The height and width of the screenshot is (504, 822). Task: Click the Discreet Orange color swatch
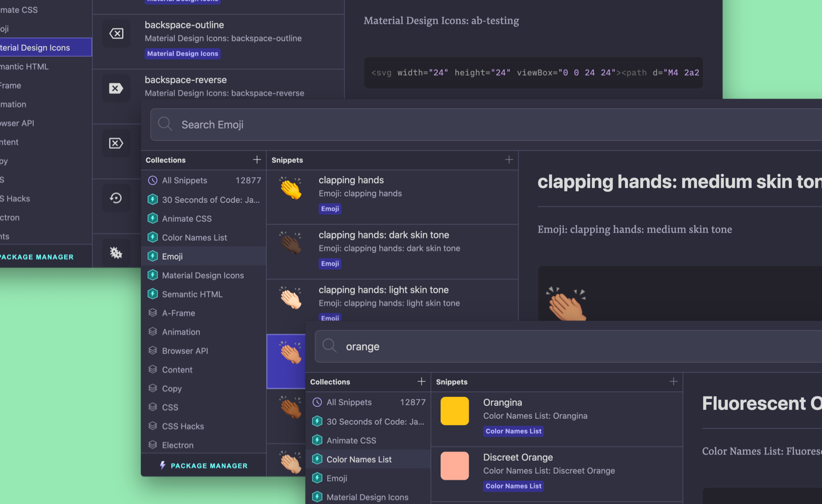pos(454,466)
